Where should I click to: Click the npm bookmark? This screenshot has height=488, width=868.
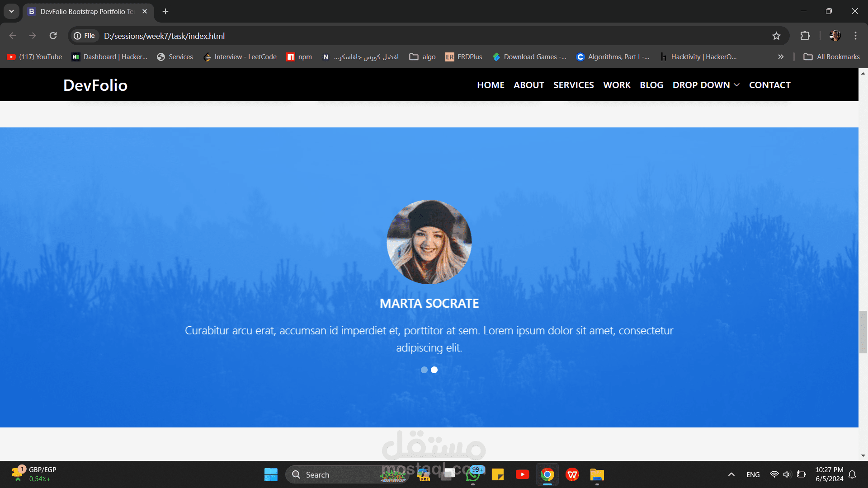tap(299, 57)
